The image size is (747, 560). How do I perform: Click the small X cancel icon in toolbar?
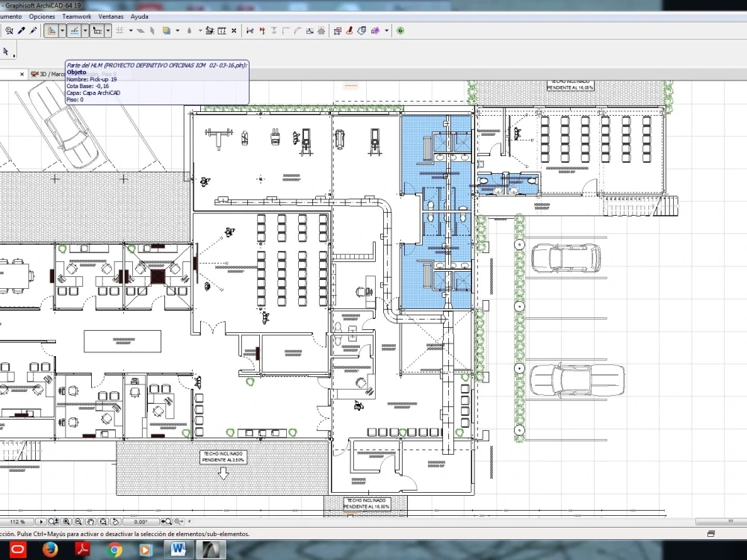coord(234,31)
